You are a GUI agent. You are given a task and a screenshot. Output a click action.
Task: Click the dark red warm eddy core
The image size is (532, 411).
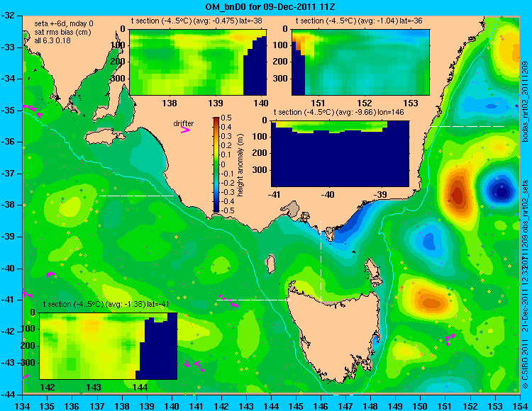pyautogui.click(x=457, y=195)
